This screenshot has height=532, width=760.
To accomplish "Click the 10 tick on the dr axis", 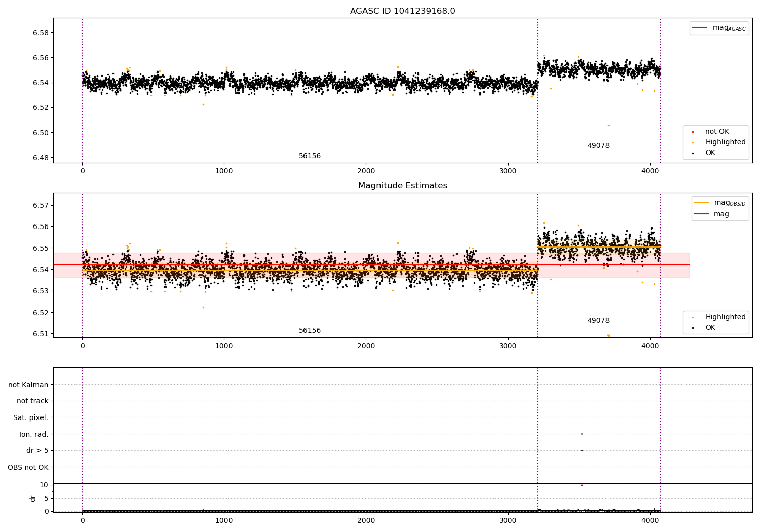I will (44, 485).
